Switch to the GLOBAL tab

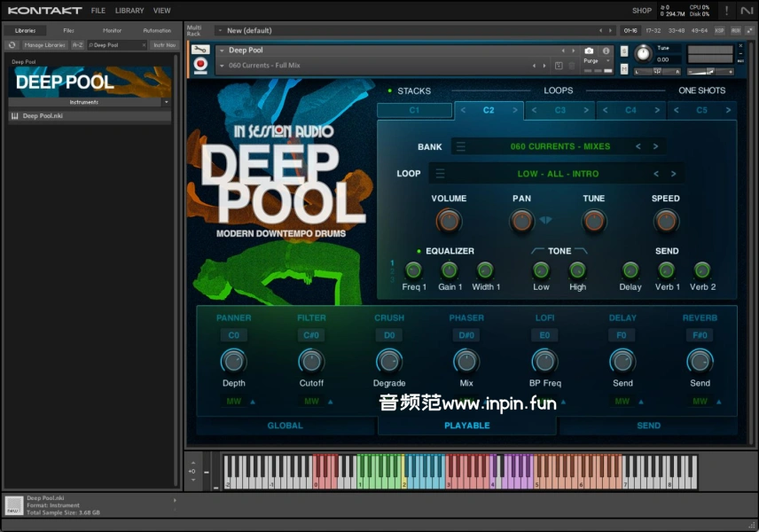[285, 426]
